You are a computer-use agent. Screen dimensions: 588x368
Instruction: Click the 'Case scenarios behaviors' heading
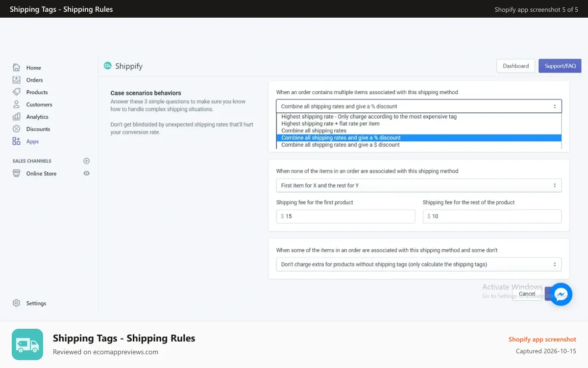coord(146,93)
